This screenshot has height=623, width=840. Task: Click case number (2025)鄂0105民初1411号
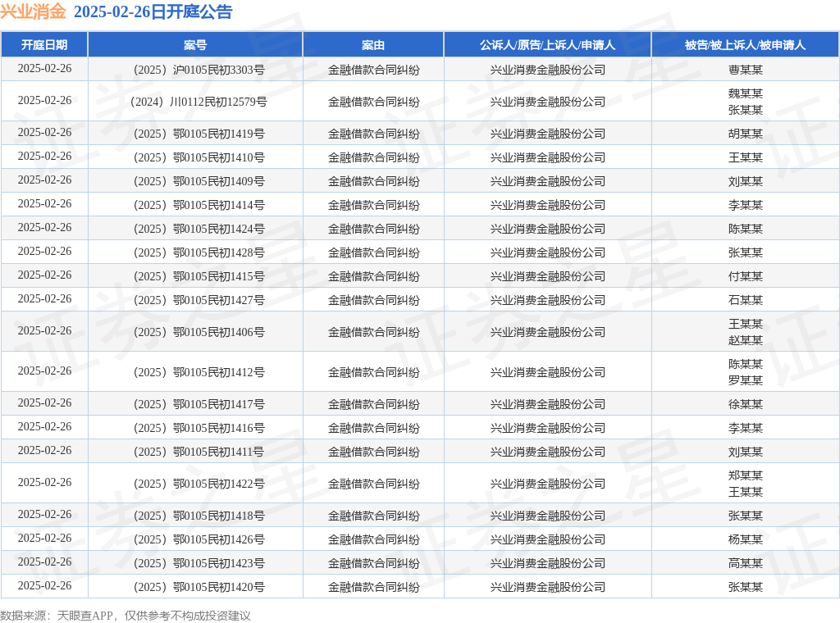199,452
